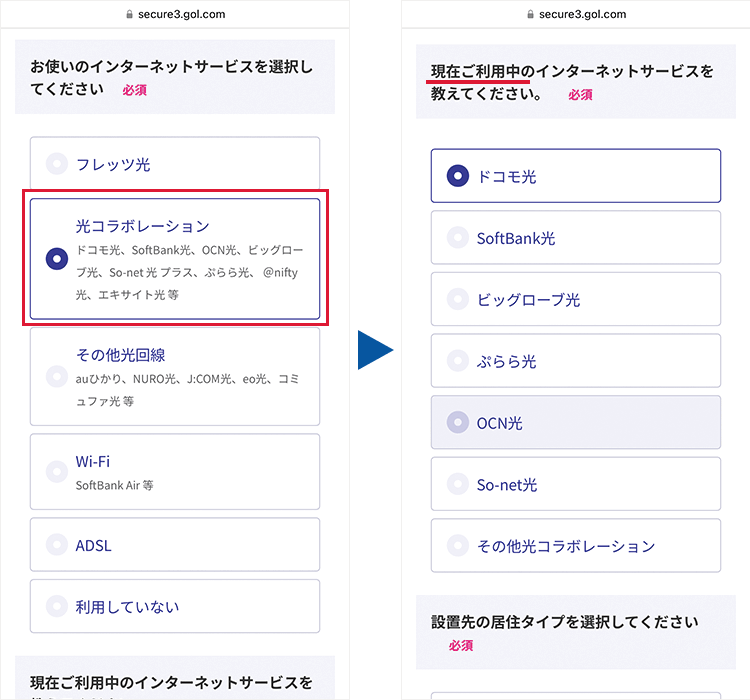Select the ADSL radio option
The width and height of the screenshot is (750, 700).
coord(175,544)
